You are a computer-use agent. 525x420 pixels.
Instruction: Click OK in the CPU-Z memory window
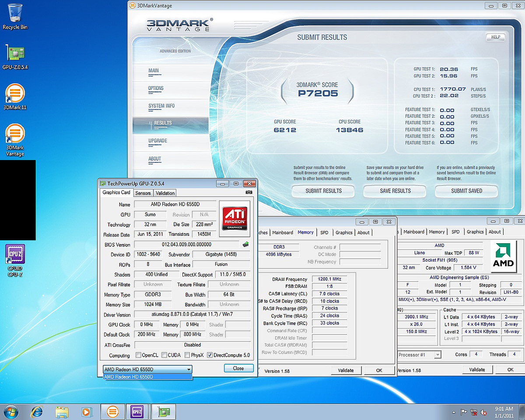[x=379, y=370]
